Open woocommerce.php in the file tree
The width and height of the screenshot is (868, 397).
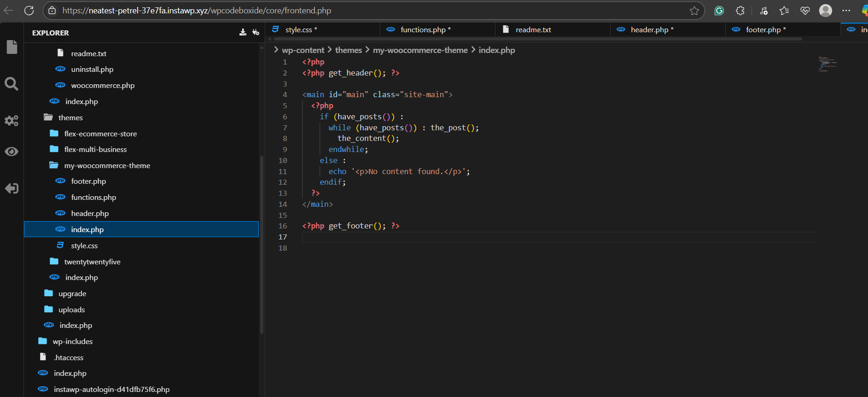(x=103, y=85)
